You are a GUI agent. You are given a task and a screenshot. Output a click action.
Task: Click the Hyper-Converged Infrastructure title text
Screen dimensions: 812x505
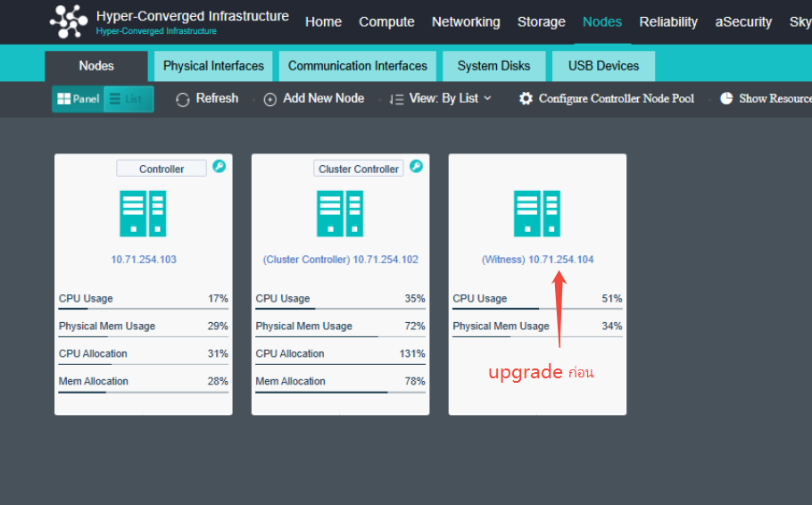[x=192, y=16]
